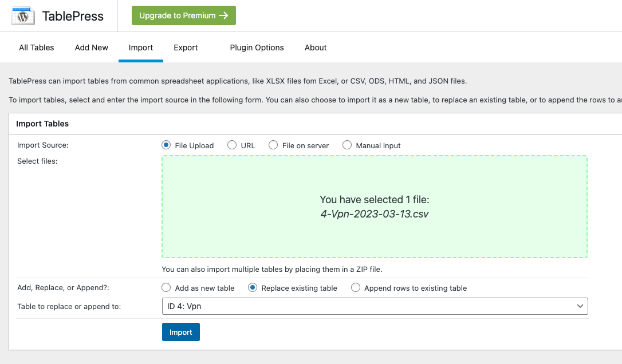
Task: Click the Import Source label
Action: [43, 145]
